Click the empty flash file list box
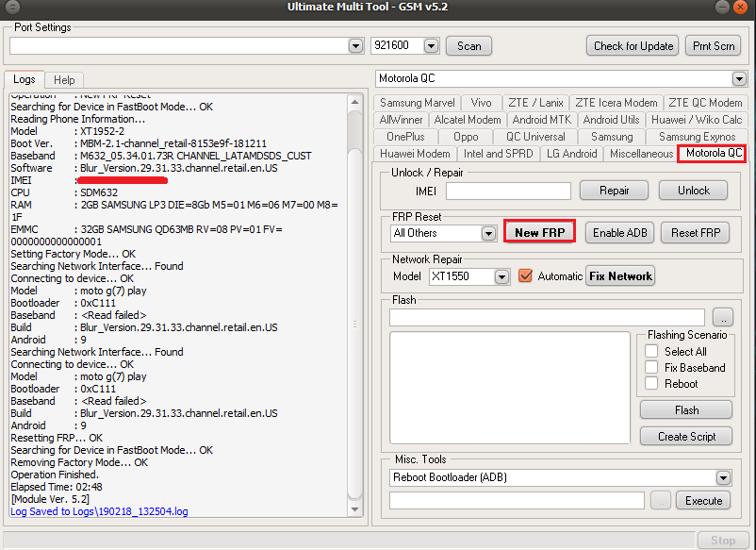The image size is (756, 550). click(510, 387)
